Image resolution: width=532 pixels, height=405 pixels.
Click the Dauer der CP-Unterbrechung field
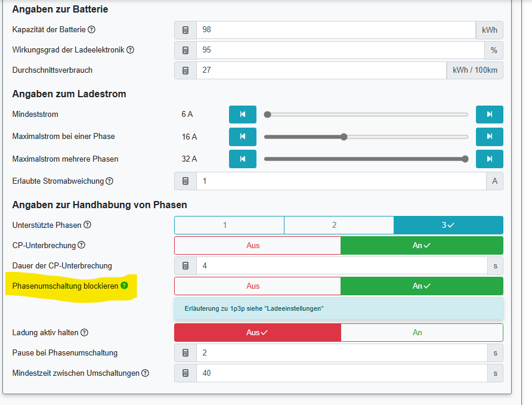(x=341, y=265)
